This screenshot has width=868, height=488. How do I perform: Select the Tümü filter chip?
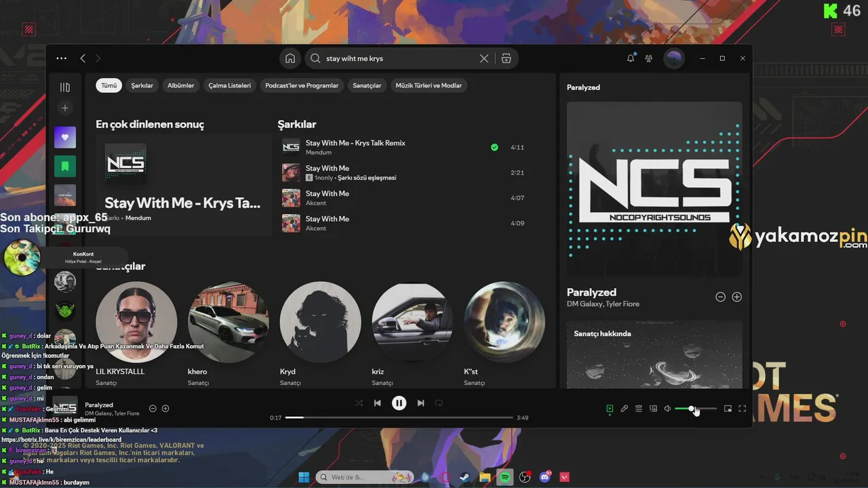point(108,85)
